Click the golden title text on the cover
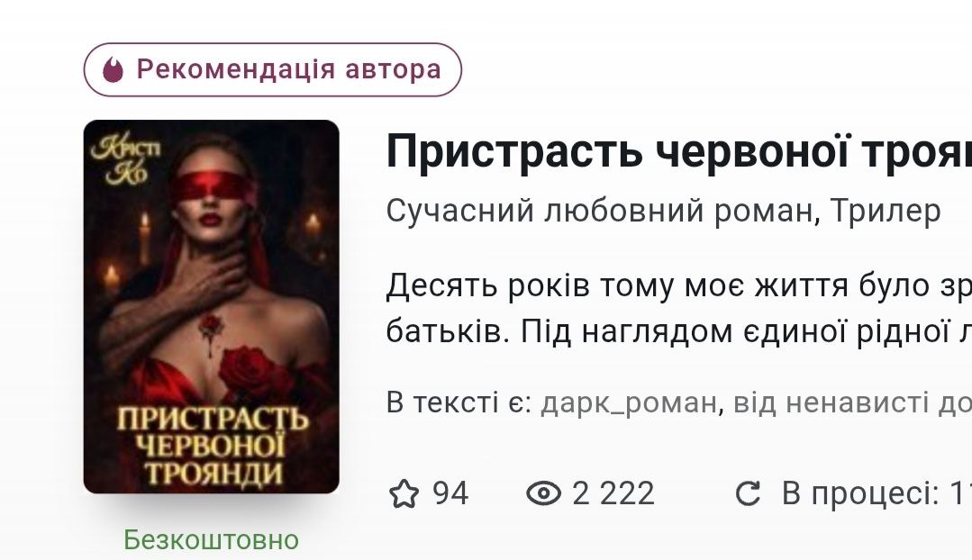This screenshot has height=560, width=972. pyautogui.click(x=212, y=446)
